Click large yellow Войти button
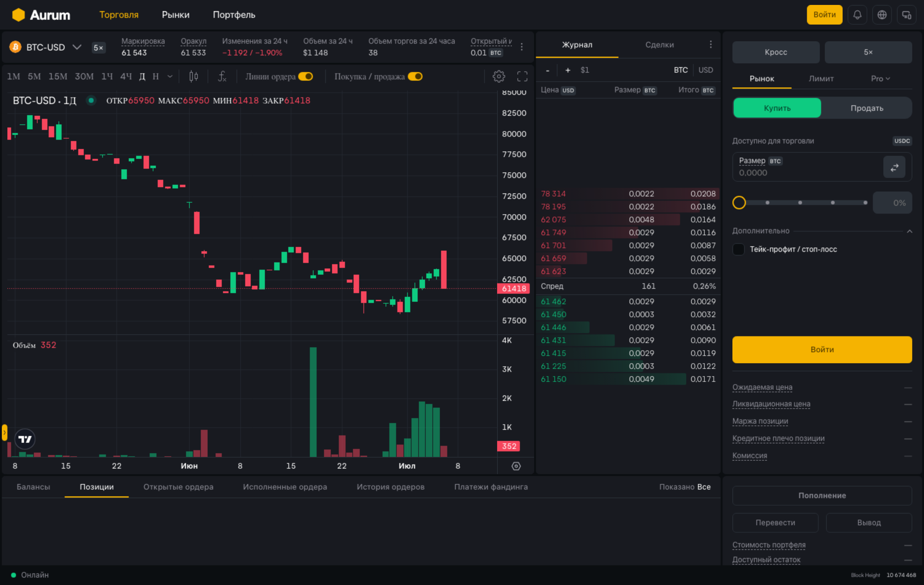Image resolution: width=924 pixels, height=585 pixels. (821, 349)
